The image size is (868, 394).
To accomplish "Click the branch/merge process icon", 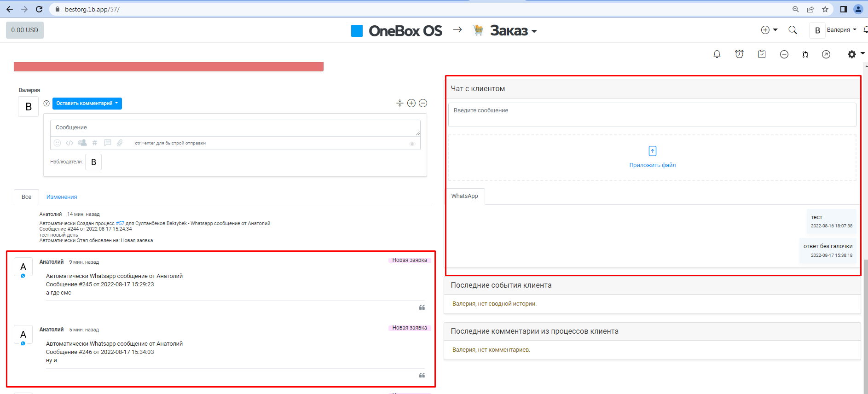I will coord(805,54).
